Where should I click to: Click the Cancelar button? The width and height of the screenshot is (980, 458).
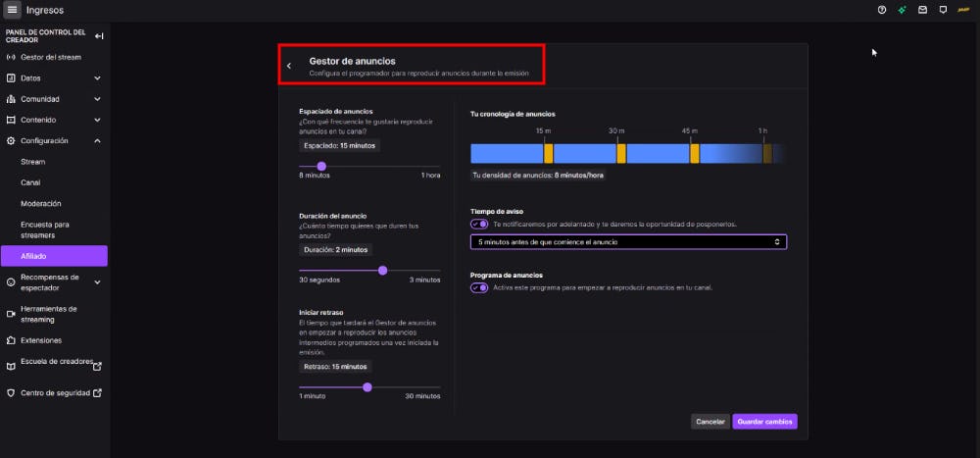[710, 422]
